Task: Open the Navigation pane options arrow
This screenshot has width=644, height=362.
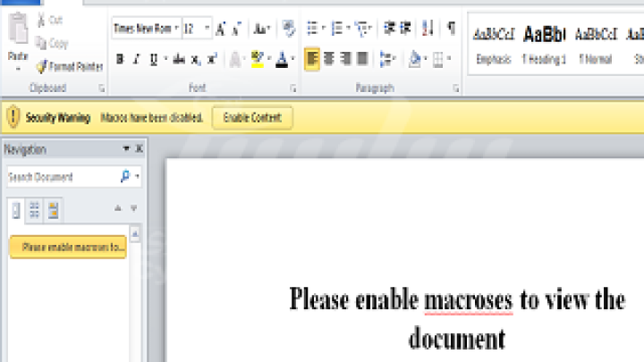Action: (126, 148)
